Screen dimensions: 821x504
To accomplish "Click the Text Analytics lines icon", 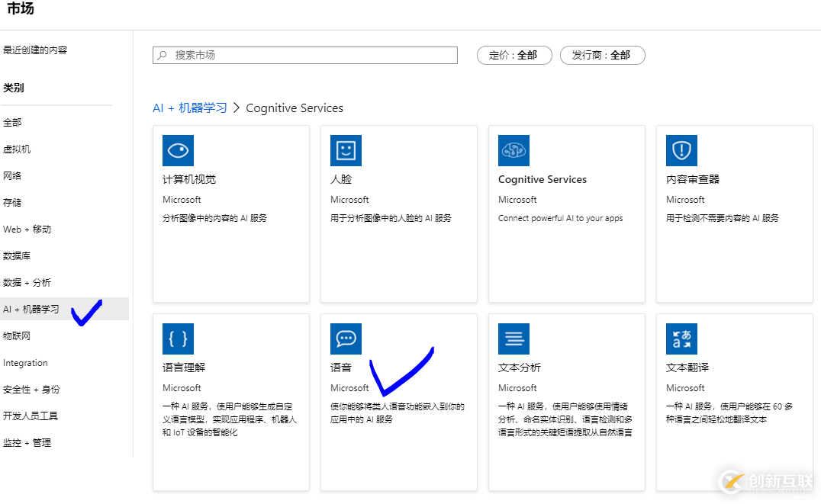I will coord(514,339).
